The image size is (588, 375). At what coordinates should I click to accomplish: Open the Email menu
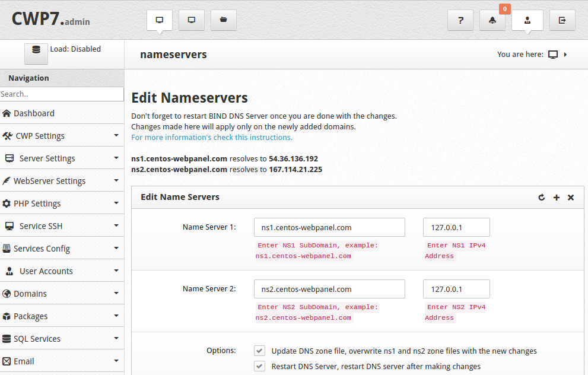tap(62, 360)
